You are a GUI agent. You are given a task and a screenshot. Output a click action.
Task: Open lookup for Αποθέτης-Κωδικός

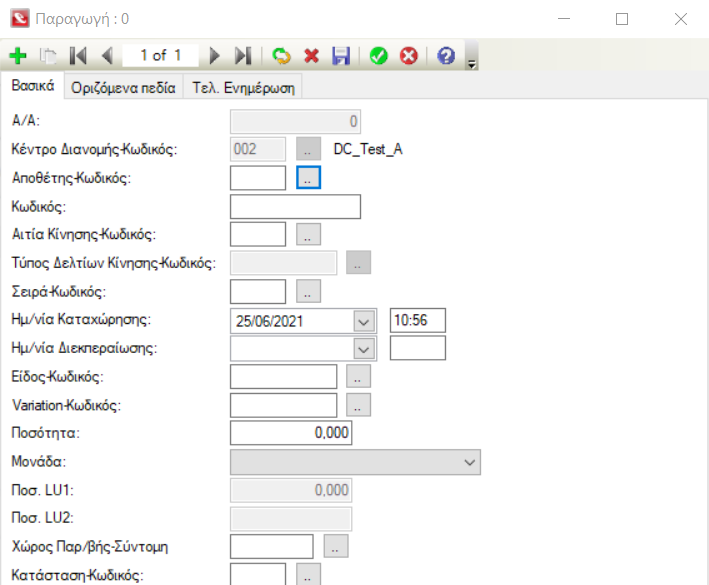pos(308,177)
